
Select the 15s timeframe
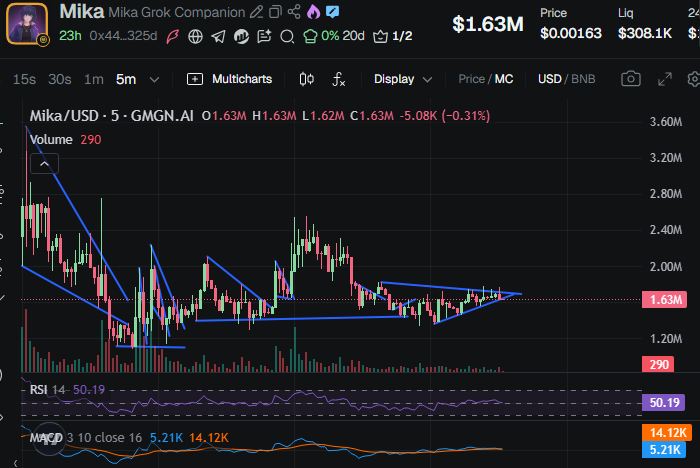(24, 79)
